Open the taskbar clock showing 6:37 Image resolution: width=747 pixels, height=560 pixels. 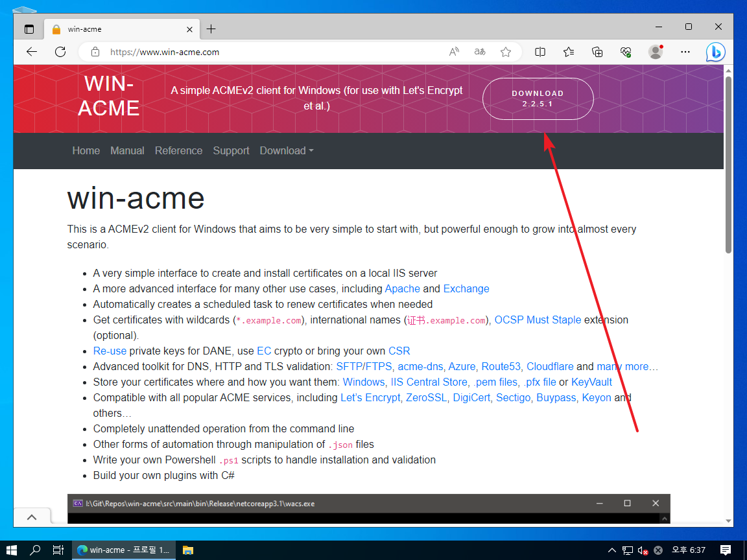click(689, 550)
